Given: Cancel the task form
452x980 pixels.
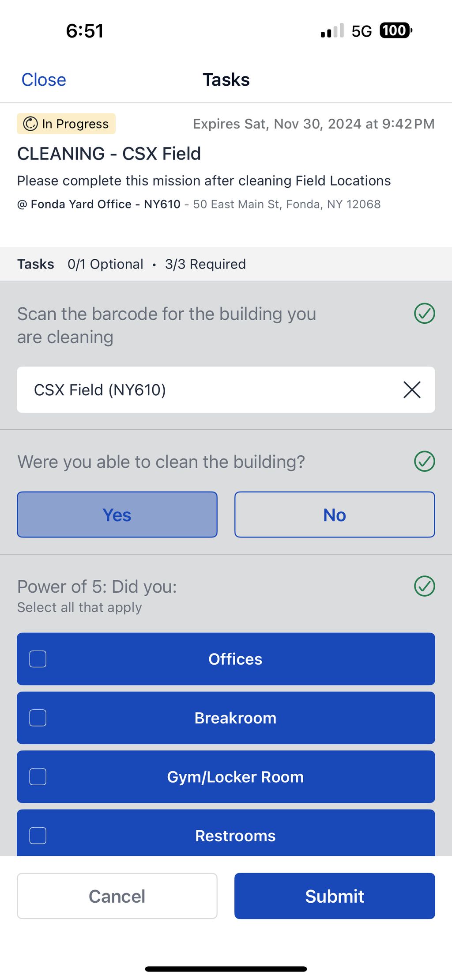Looking at the screenshot, I should coord(117,896).
